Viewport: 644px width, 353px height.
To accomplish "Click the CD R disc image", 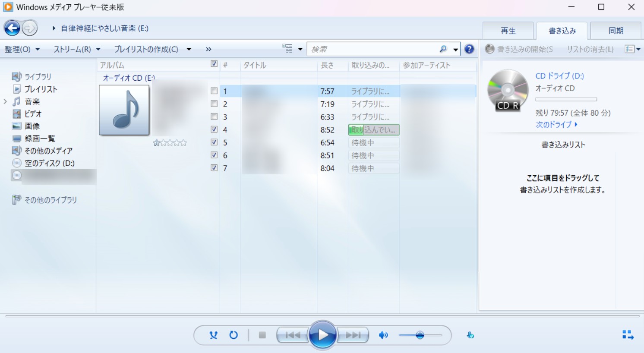I will 508,90.
